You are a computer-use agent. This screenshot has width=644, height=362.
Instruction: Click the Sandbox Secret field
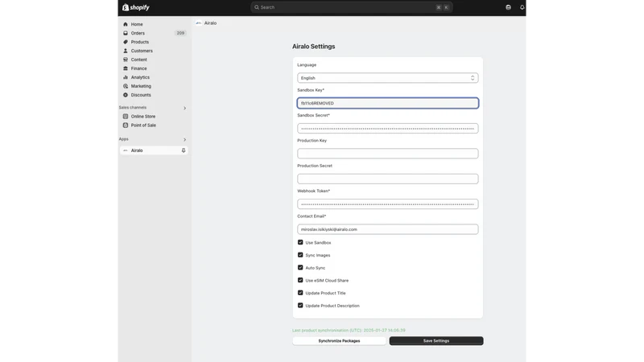pos(388,129)
